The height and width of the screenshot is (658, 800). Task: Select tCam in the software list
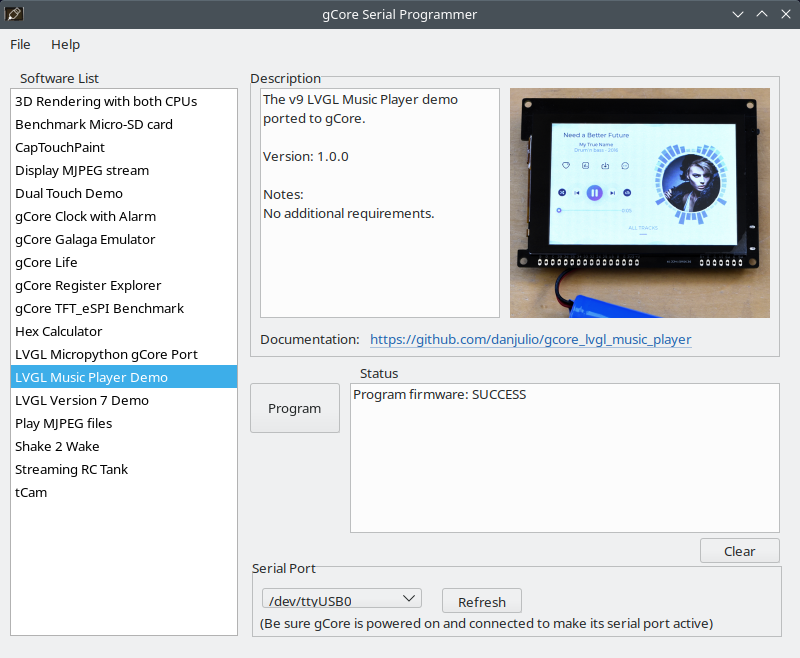pyautogui.click(x=31, y=492)
